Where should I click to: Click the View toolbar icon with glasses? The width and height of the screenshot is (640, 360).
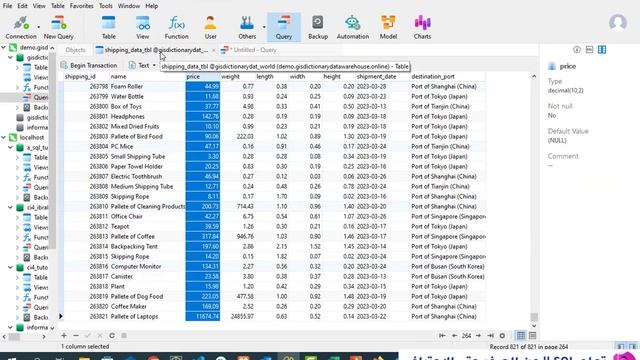tap(142, 27)
